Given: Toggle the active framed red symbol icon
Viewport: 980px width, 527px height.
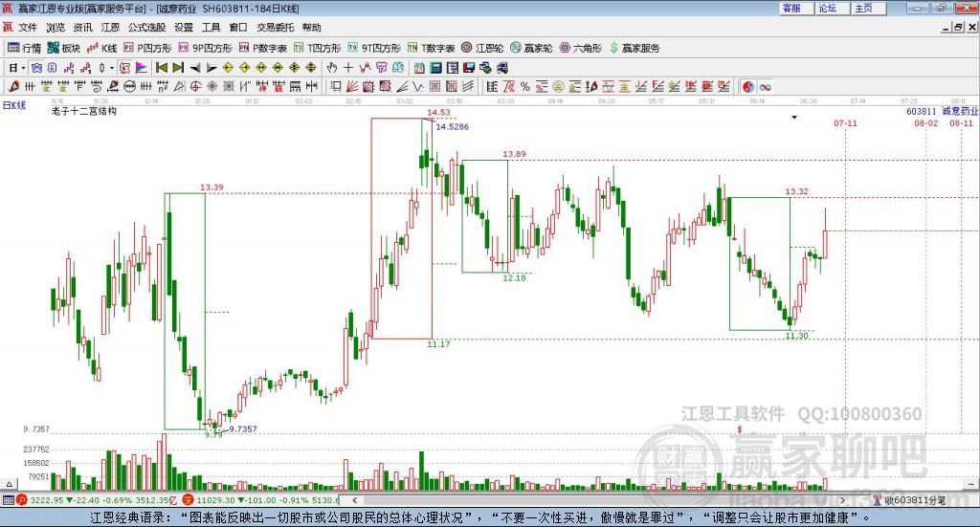Looking at the screenshot, I should pos(123,68).
